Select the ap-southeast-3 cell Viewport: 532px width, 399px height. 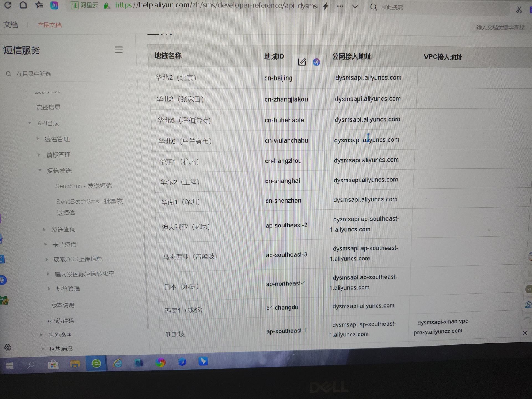(287, 255)
